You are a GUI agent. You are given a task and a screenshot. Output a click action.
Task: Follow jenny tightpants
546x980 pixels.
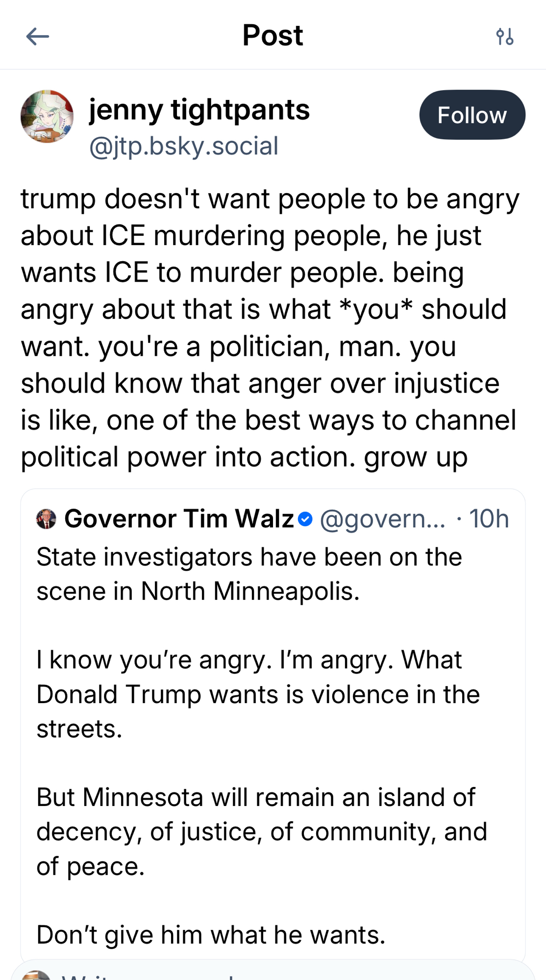click(472, 115)
